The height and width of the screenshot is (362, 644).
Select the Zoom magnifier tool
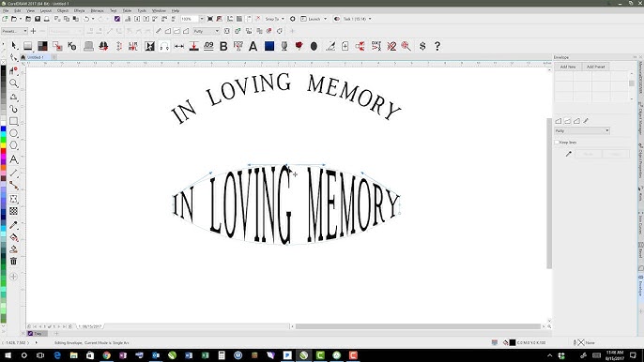point(13,83)
